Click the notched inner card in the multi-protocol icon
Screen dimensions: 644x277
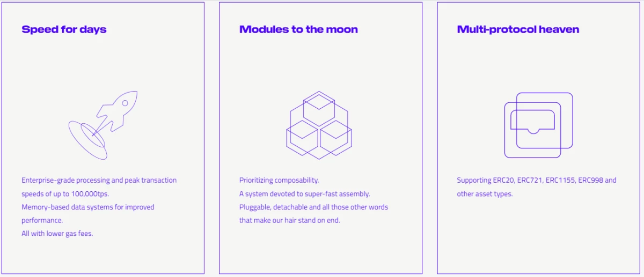tap(532, 122)
